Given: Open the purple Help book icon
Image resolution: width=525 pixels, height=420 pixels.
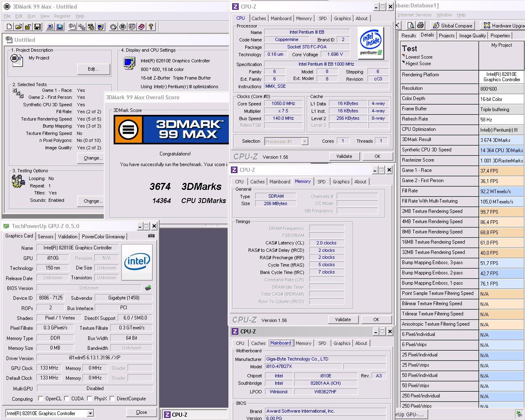Looking at the screenshot, I should point(142,27).
